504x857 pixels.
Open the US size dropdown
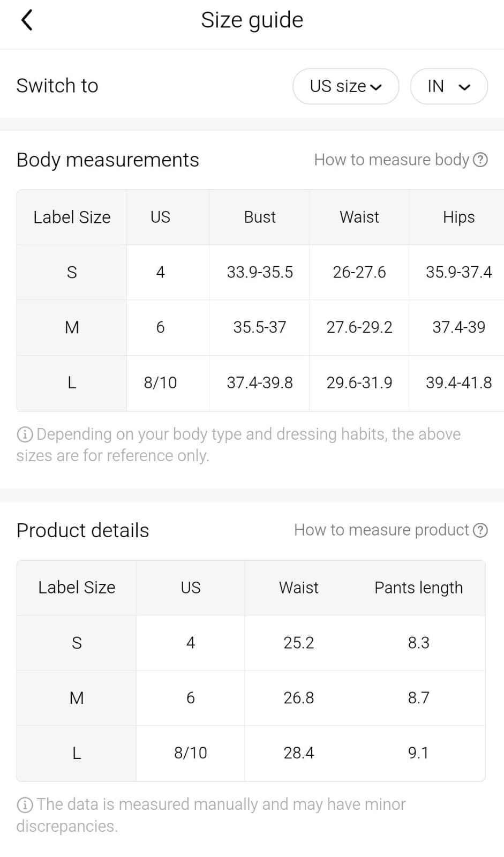click(345, 86)
